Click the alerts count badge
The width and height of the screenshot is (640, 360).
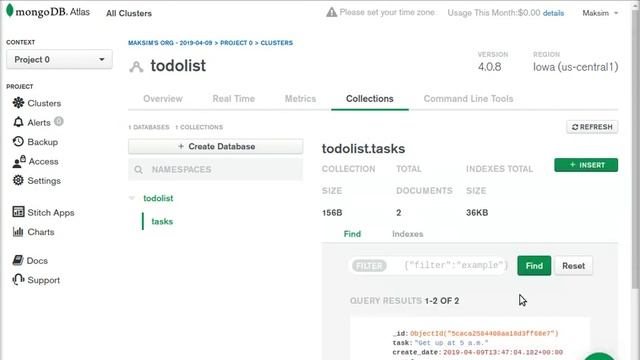tap(59, 121)
